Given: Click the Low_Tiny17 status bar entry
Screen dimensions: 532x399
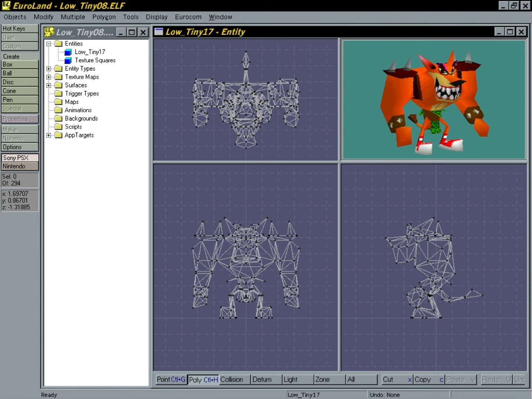Looking at the screenshot, I should coord(327,395).
